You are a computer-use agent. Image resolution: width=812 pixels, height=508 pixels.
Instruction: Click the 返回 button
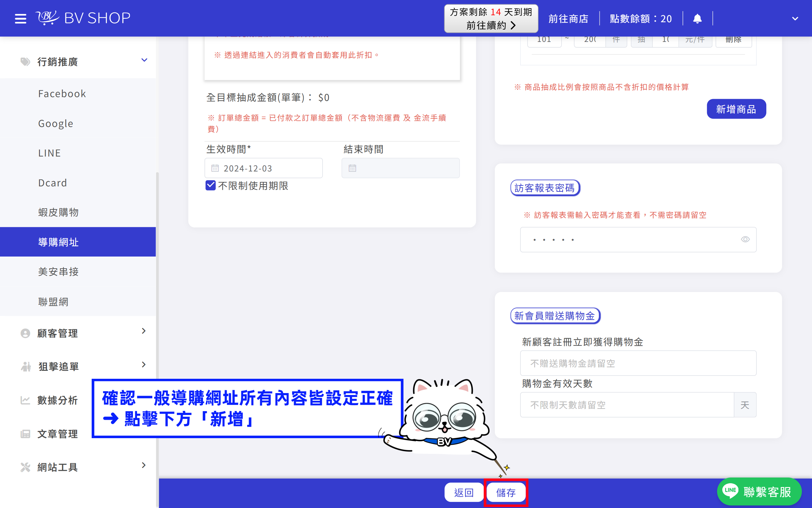click(x=464, y=492)
